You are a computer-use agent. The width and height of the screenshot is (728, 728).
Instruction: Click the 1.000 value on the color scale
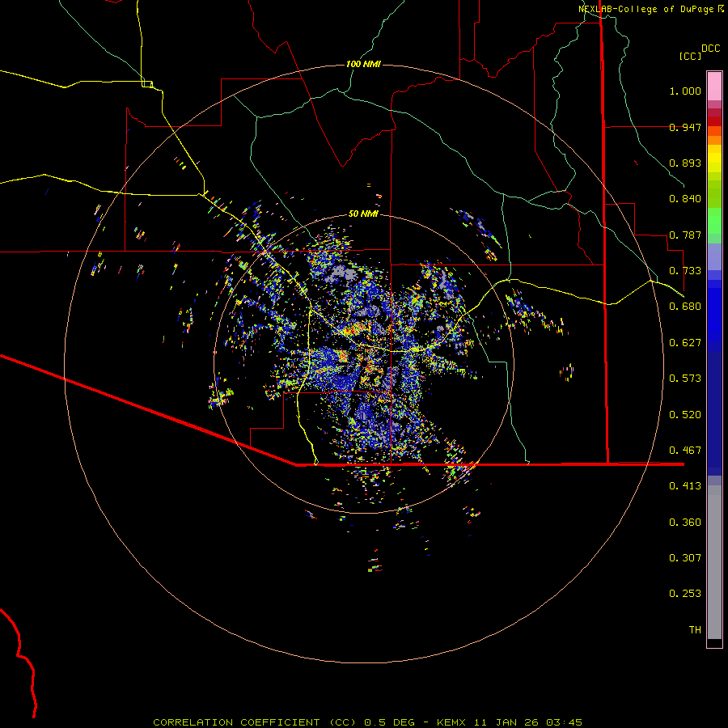click(x=685, y=91)
